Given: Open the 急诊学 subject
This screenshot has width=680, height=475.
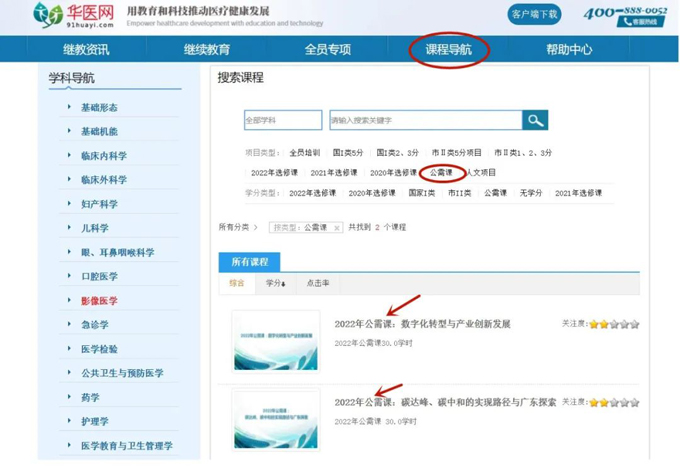Looking at the screenshot, I should (95, 324).
